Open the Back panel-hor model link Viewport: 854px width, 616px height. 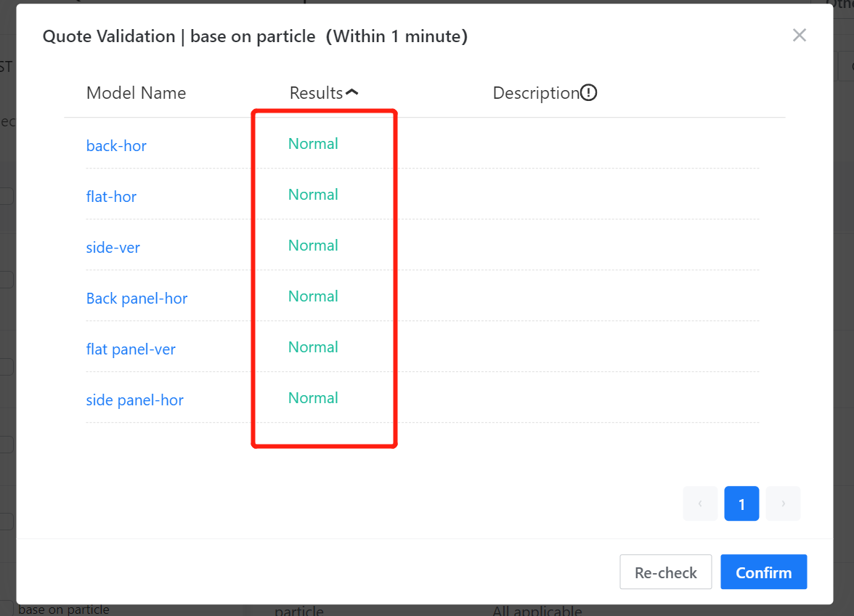pos(137,299)
